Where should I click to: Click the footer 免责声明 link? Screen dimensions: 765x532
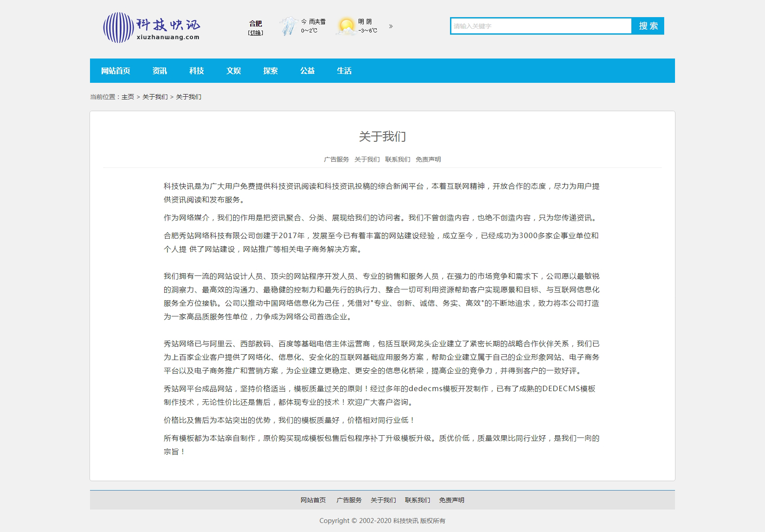(x=452, y=500)
